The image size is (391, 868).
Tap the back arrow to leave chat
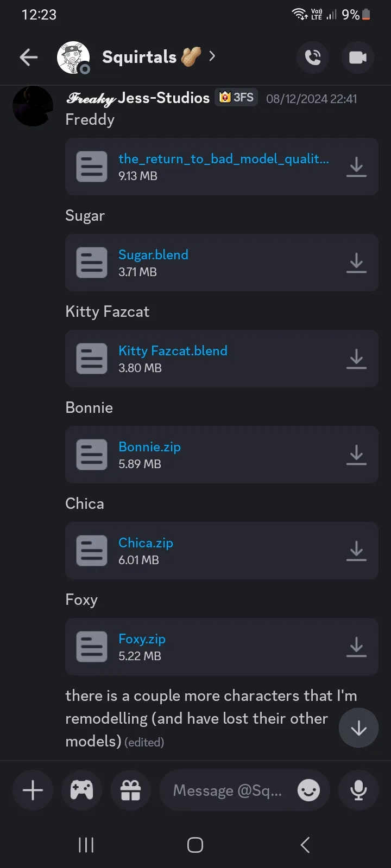[28, 57]
